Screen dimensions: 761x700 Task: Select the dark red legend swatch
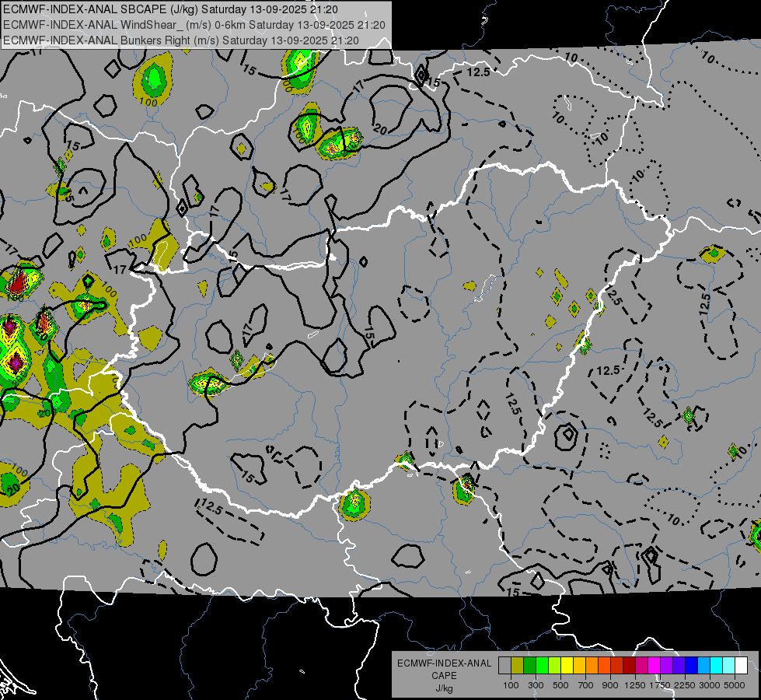click(629, 665)
